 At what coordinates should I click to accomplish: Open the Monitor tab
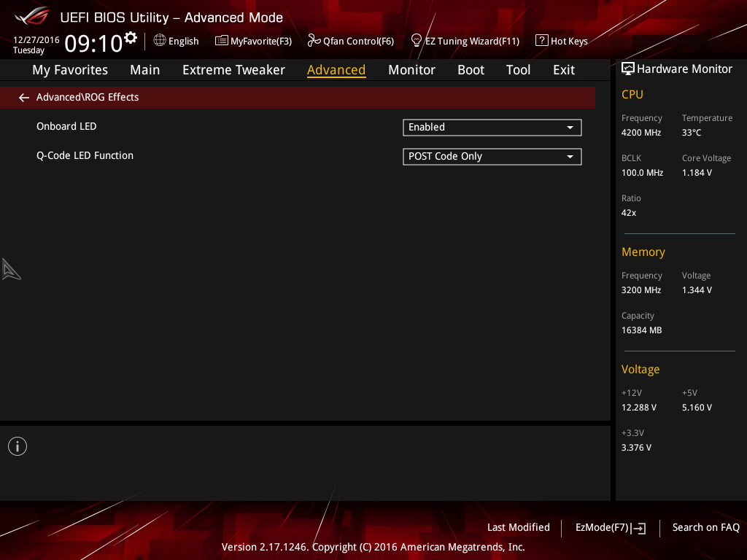(x=411, y=70)
